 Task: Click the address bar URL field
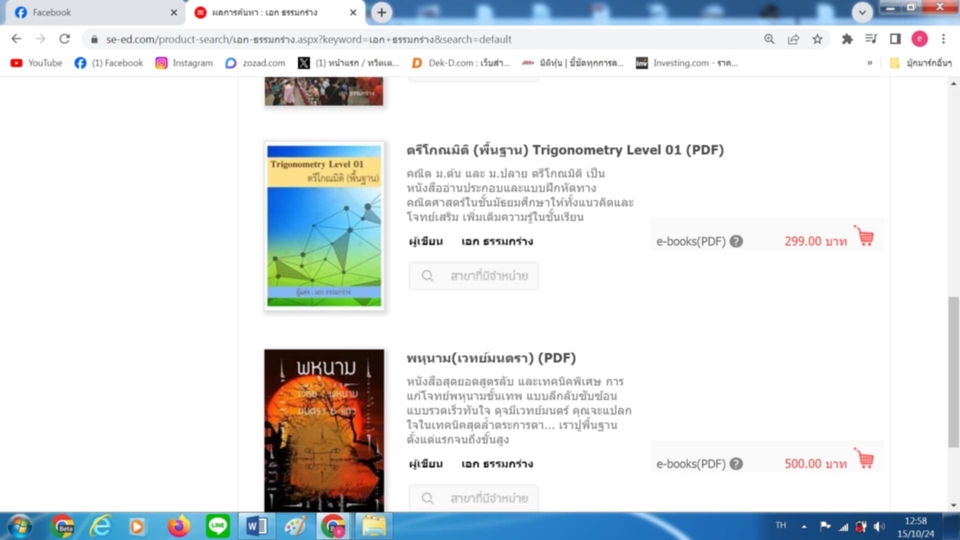(x=420, y=39)
